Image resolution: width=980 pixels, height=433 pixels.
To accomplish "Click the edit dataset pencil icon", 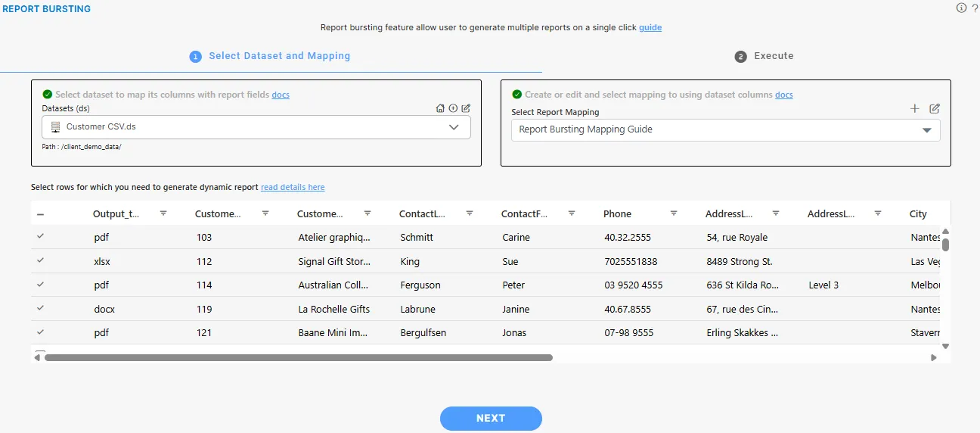I will [x=466, y=108].
